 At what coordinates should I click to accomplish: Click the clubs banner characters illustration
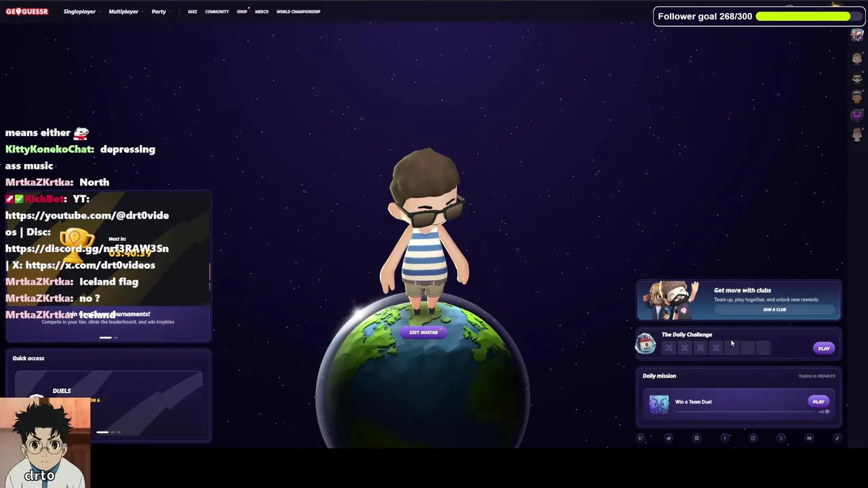672,300
